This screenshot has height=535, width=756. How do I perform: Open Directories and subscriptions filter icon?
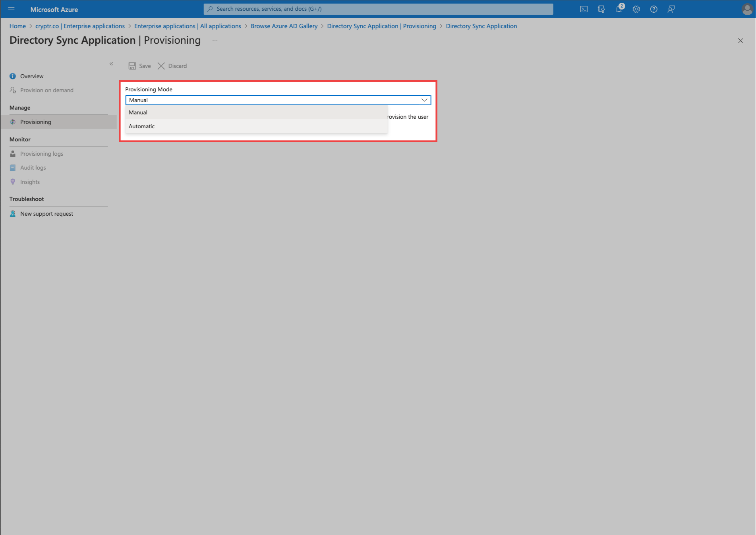coord(601,9)
